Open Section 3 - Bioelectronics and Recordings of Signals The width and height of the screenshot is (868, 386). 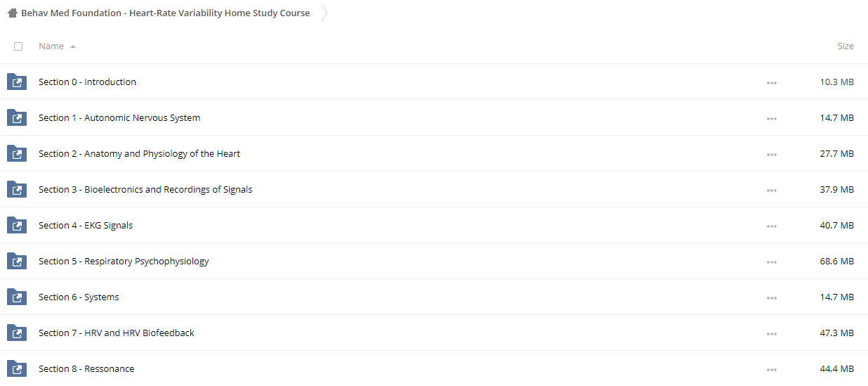click(145, 190)
